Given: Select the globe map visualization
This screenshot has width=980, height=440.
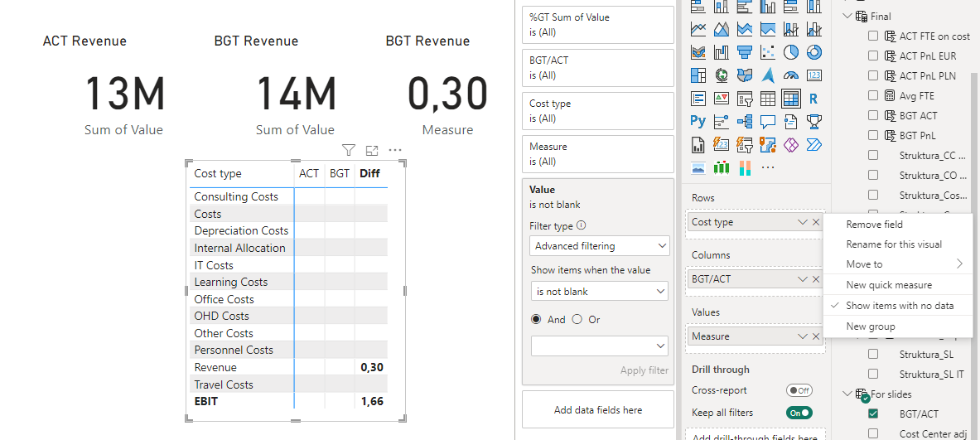Looking at the screenshot, I should (722, 75).
